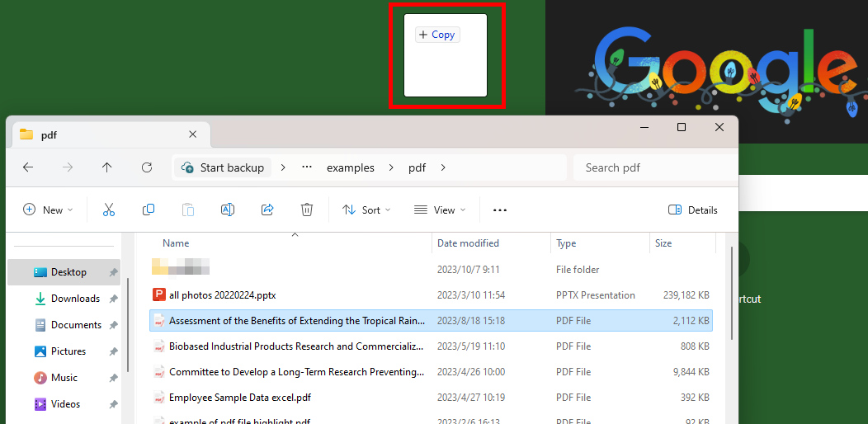Click the all photos 20220224.pptx PowerPoint icon
Viewport: 868px width, 424px height.
159,295
